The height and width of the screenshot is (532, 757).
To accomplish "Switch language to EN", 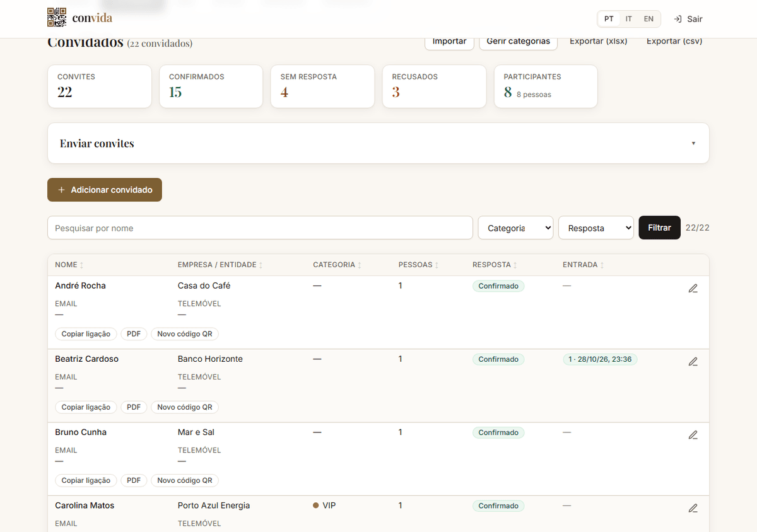I will click(x=648, y=19).
